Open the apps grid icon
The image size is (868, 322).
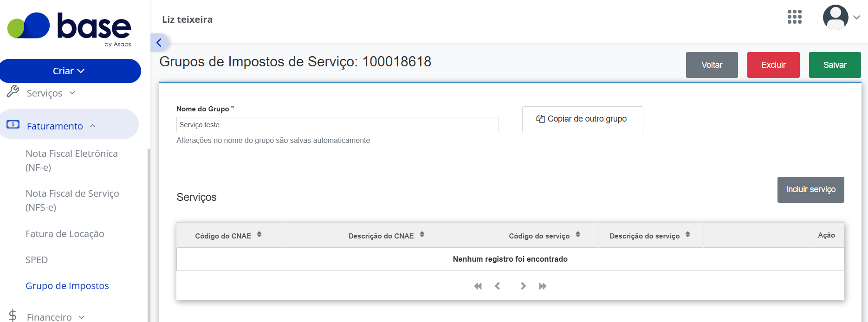(794, 17)
